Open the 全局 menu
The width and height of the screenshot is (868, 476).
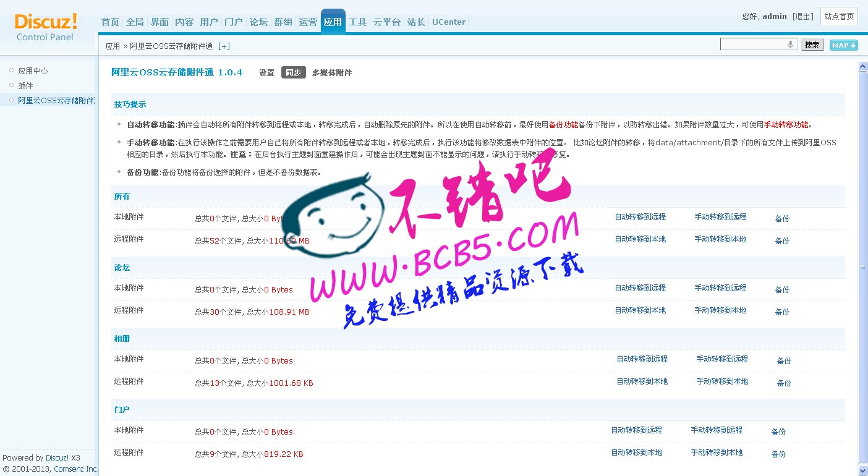pyautogui.click(x=135, y=22)
